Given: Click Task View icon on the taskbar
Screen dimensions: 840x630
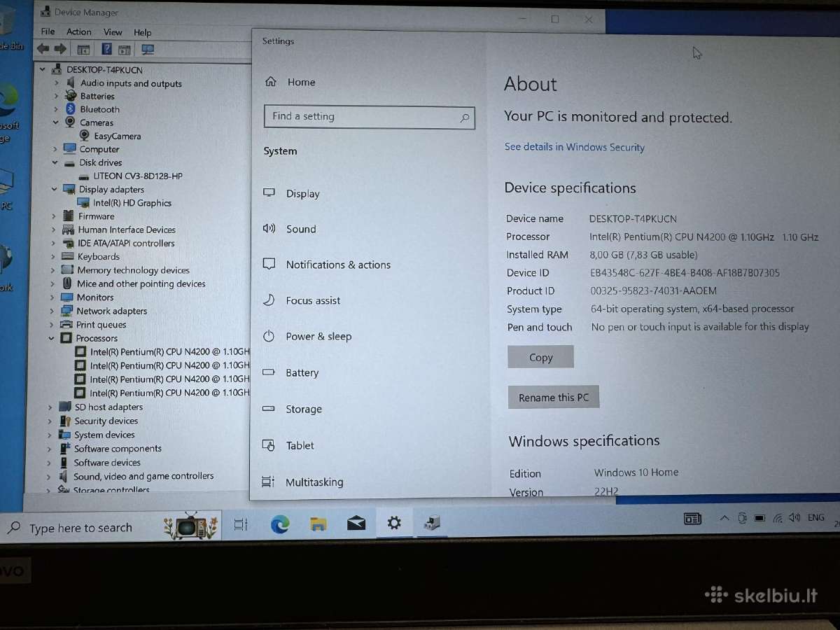Looking at the screenshot, I should [241, 524].
